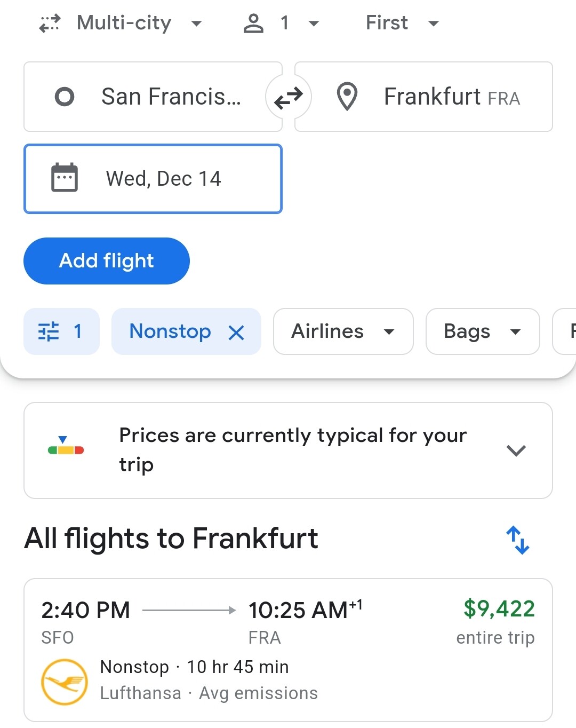This screenshot has height=728, width=576.
Task: Swap origin and destination airports
Action: pos(289,97)
